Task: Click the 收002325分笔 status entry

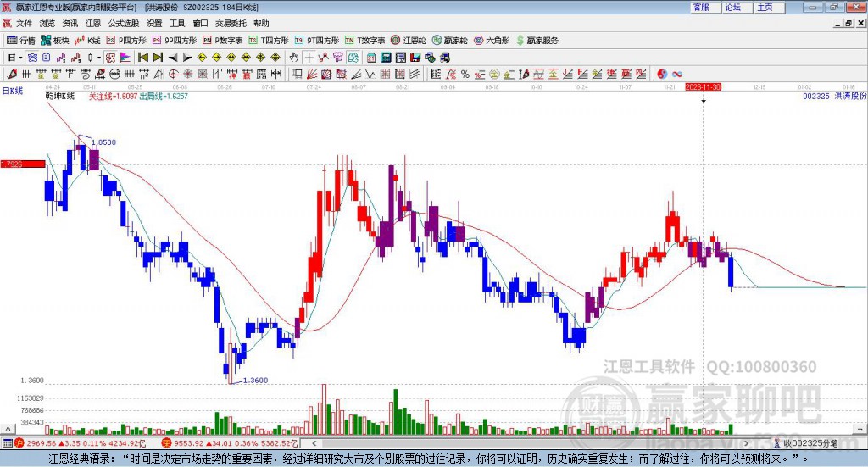Action: [805, 443]
